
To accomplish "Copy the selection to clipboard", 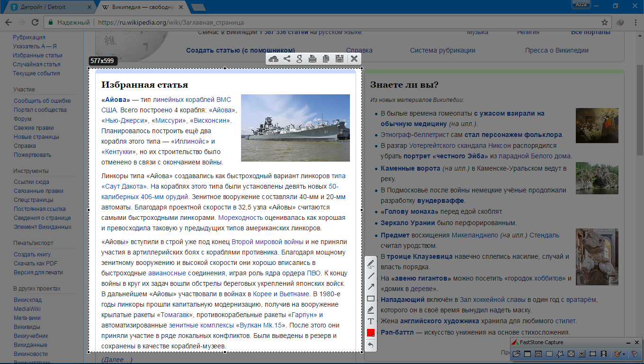I will click(x=326, y=59).
